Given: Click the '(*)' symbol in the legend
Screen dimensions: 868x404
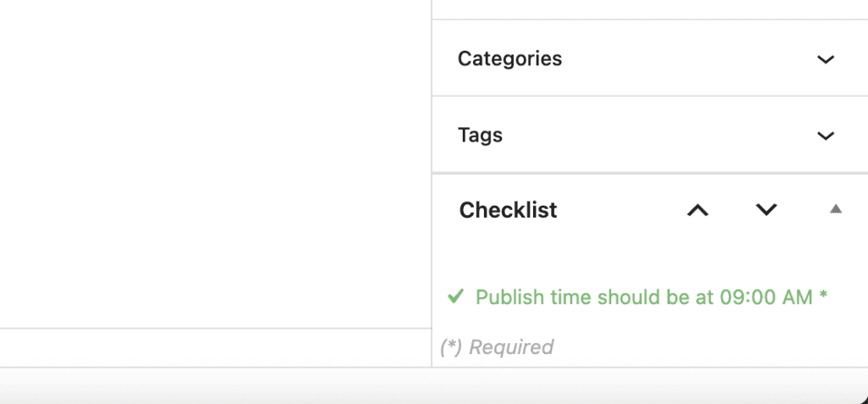Looking at the screenshot, I should 451,347.
